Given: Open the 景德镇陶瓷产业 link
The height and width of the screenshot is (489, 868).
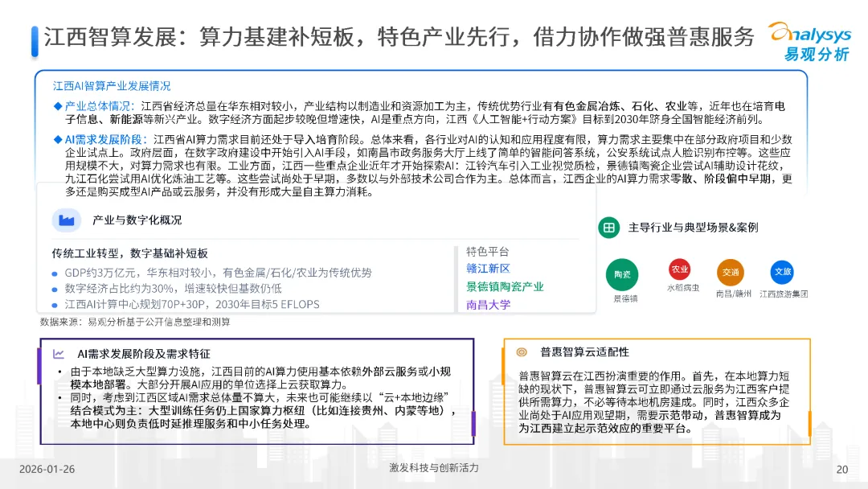Looking at the screenshot, I should pyautogui.click(x=505, y=287).
